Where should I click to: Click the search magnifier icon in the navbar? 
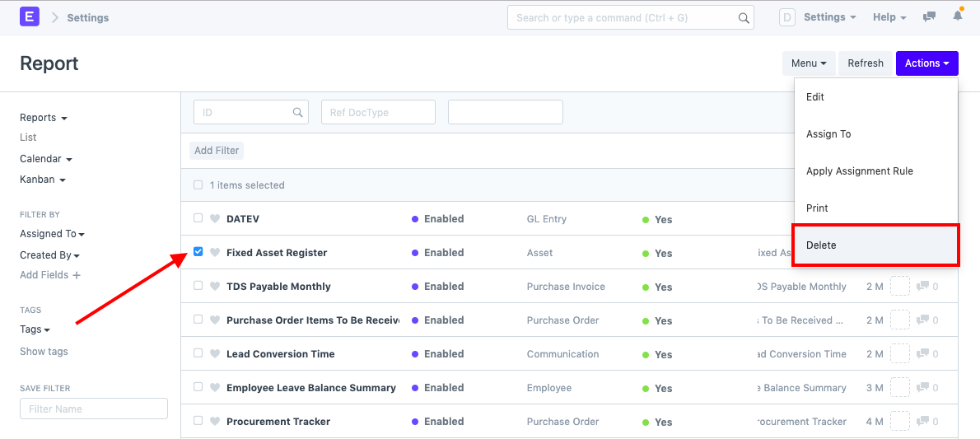(743, 17)
